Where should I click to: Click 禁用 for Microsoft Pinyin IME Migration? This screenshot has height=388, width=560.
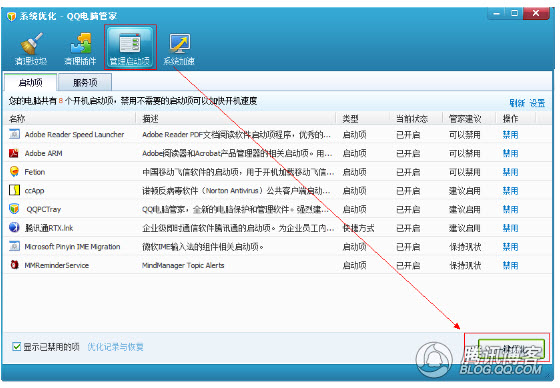[x=510, y=247]
